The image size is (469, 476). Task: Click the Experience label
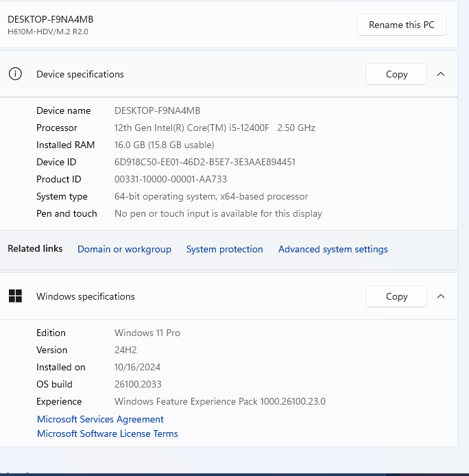(x=59, y=401)
